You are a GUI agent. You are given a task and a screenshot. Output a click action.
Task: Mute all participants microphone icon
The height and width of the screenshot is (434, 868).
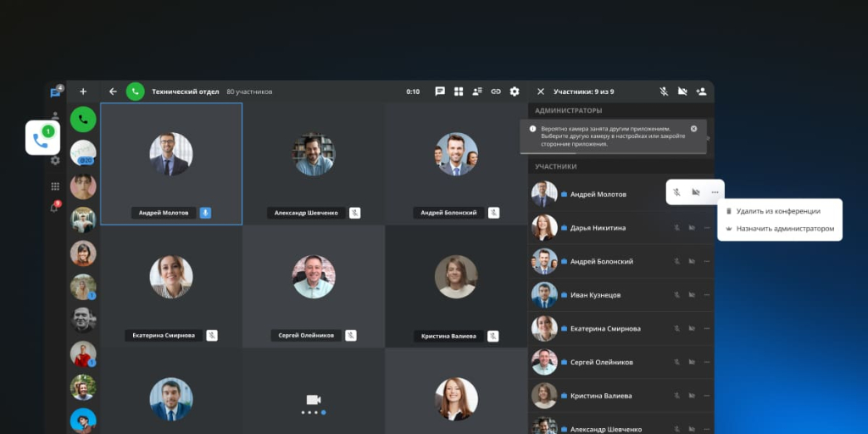[664, 92]
